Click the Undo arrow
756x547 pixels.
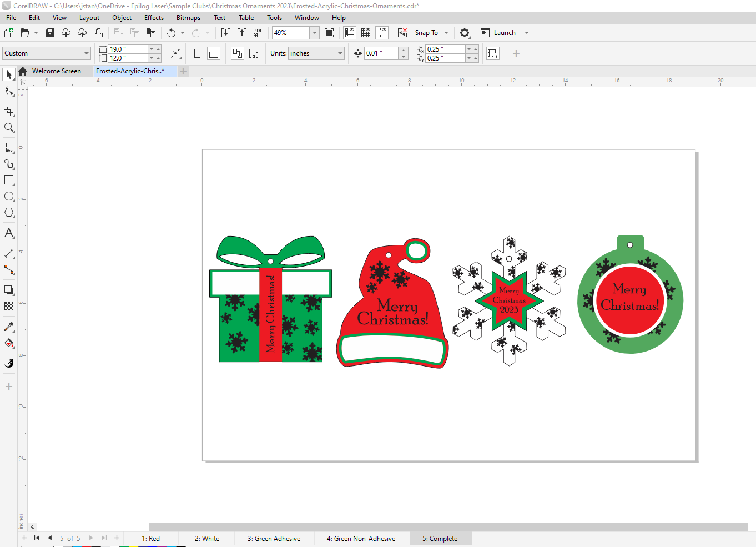(x=172, y=33)
